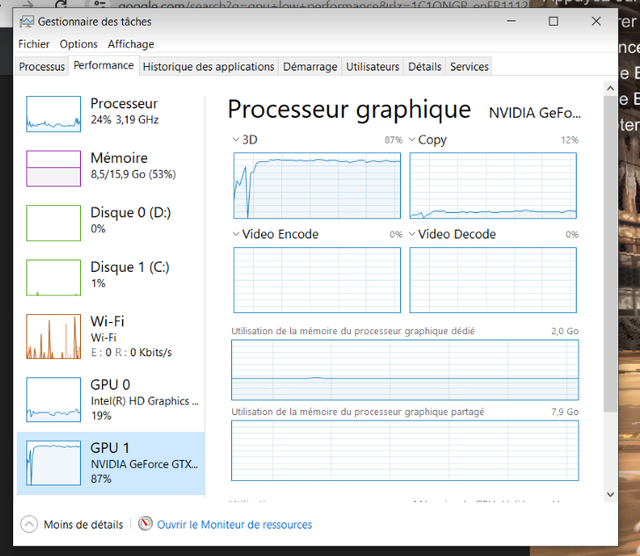Switch to the Démarrage tab
Image resolution: width=640 pixels, height=556 pixels.
coord(310,67)
